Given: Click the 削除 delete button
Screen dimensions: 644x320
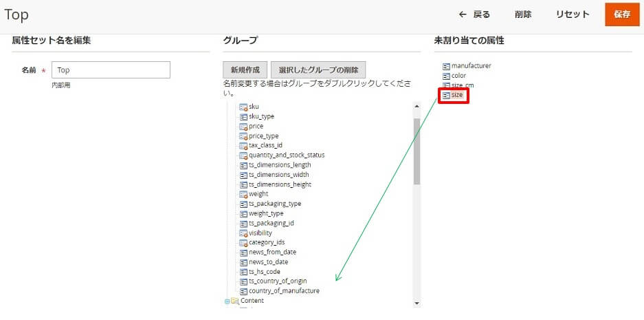Looking at the screenshot, I should [x=523, y=14].
